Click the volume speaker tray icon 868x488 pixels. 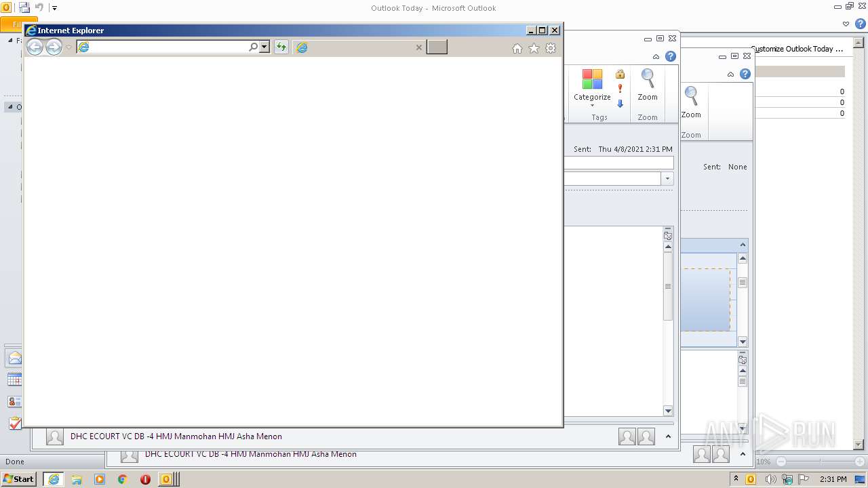point(770,479)
